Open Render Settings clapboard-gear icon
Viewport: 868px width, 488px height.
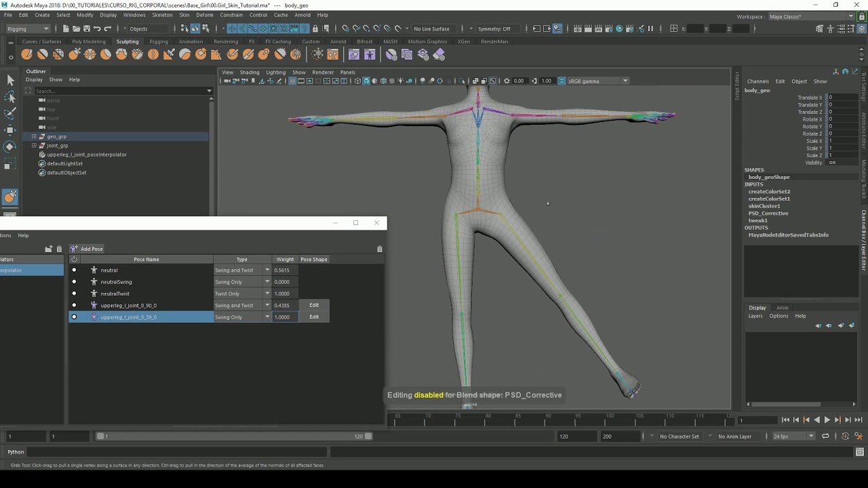(608, 28)
